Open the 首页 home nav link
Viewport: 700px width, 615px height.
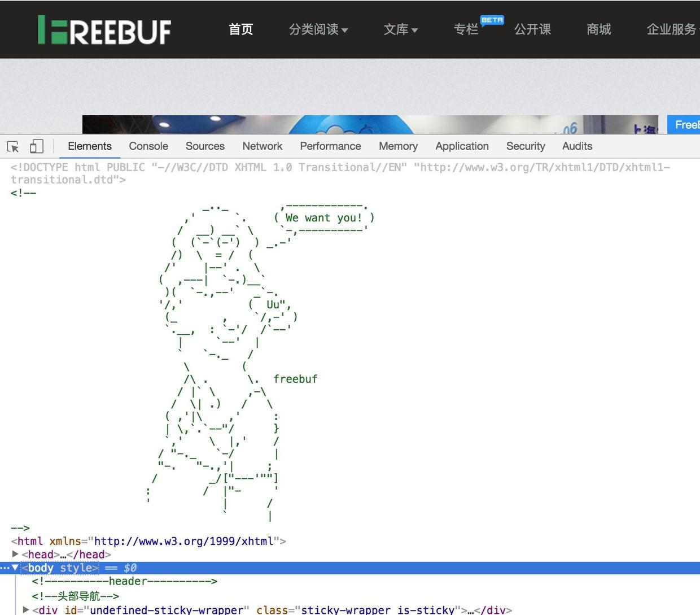(241, 29)
